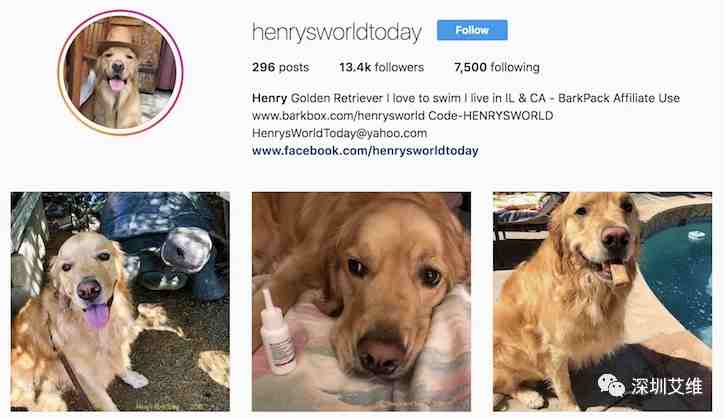Viewport: 727px width, 419px height.
Task: Click the www.barkbox.com/henrysworld text
Action: (x=338, y=115)
